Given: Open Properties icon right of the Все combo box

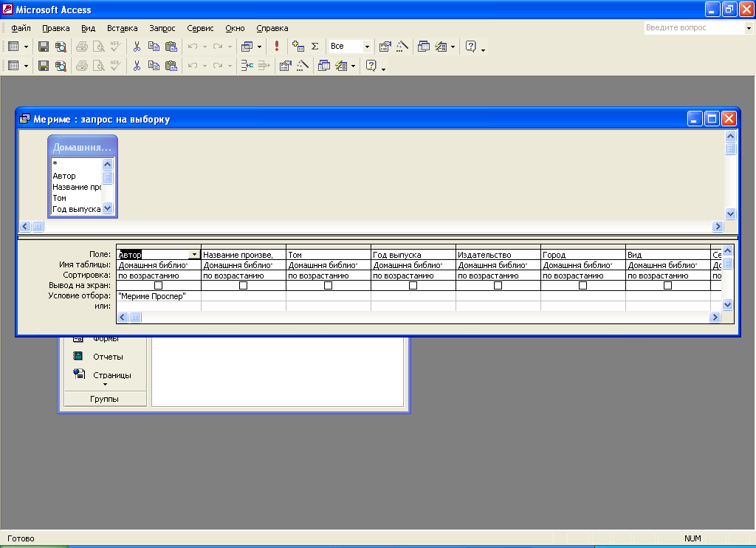Looking at the screenshot, I should (385, 47).
